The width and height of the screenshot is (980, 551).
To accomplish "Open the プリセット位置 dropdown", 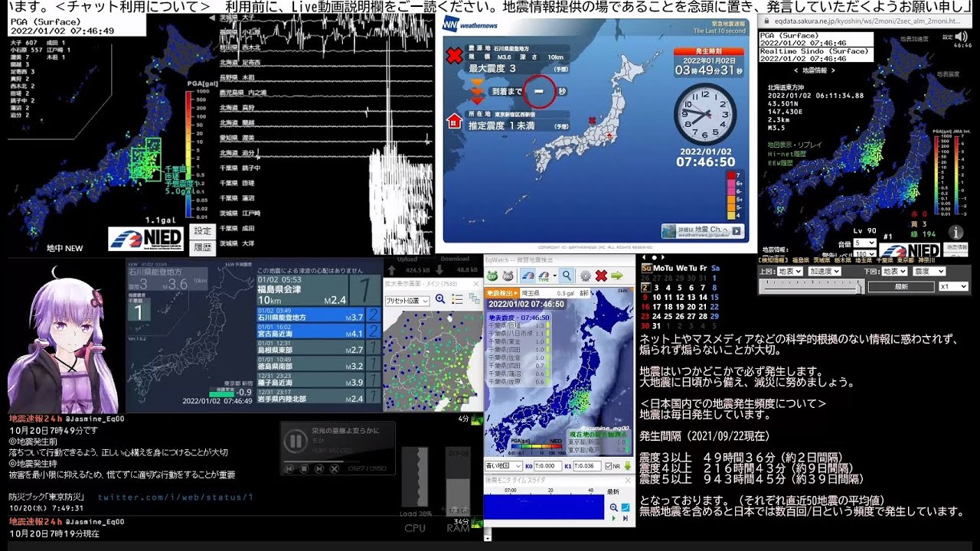I will (x=408, y=301).
